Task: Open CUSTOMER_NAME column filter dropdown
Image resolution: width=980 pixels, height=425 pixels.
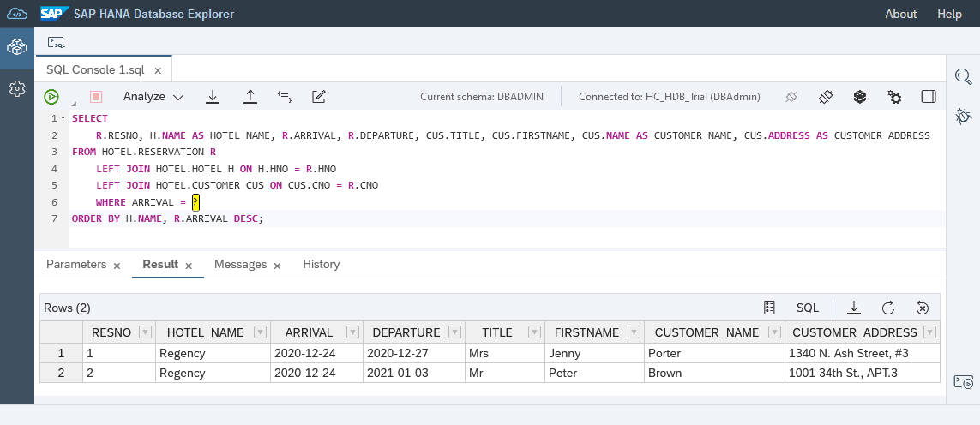Action: 775,332
